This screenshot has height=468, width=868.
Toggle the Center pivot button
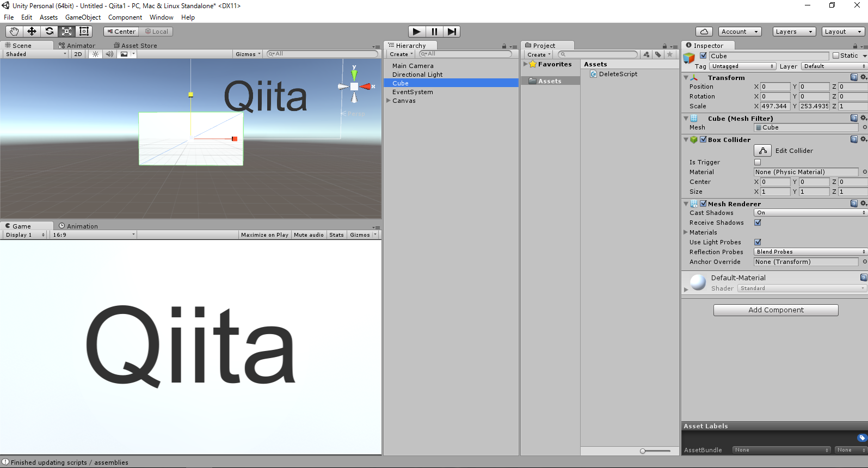tap(121, 32)
